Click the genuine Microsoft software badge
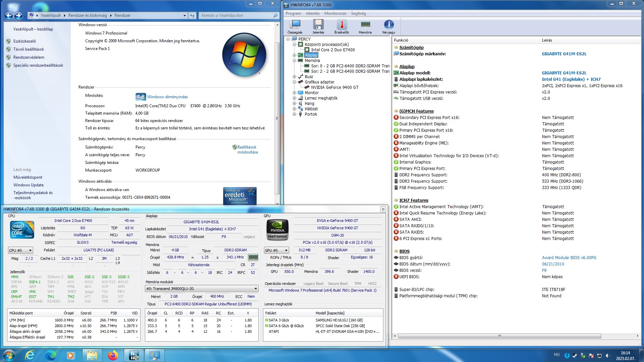 240,196
